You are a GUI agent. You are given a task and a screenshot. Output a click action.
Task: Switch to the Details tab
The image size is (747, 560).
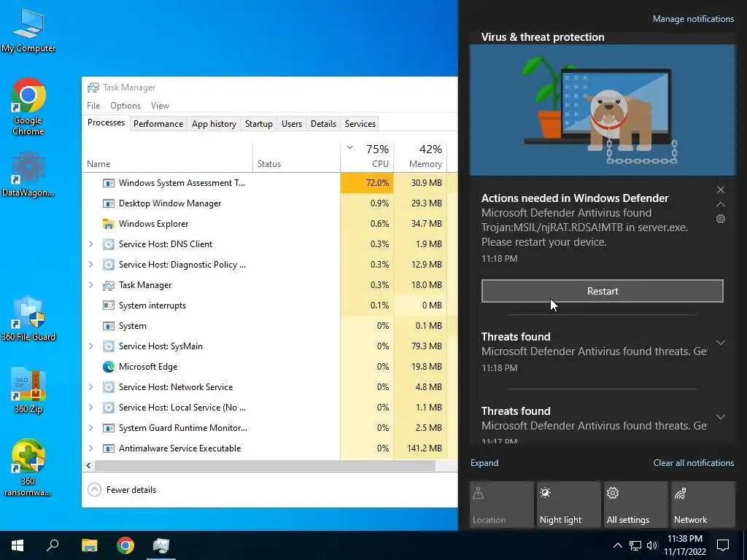(x=323, y=124)
